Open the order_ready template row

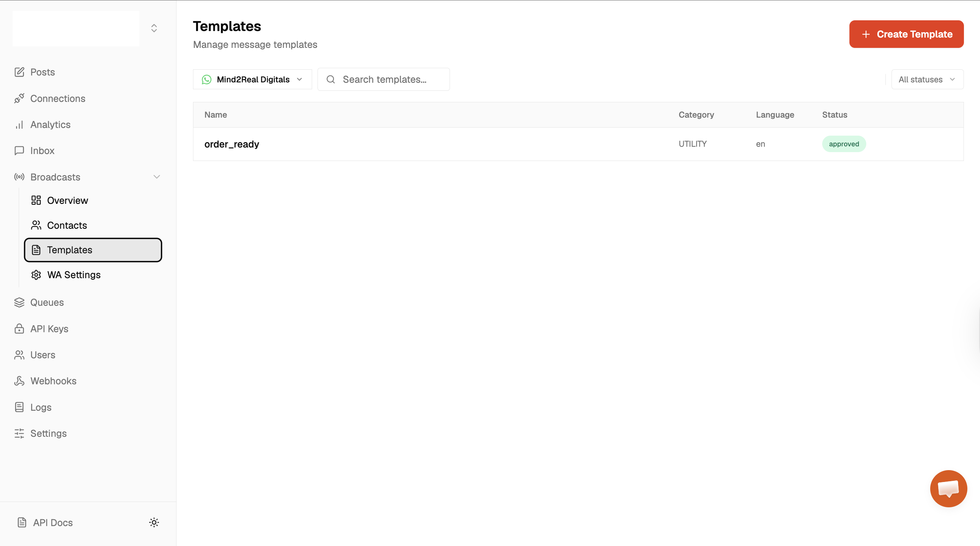pos(232,144)
